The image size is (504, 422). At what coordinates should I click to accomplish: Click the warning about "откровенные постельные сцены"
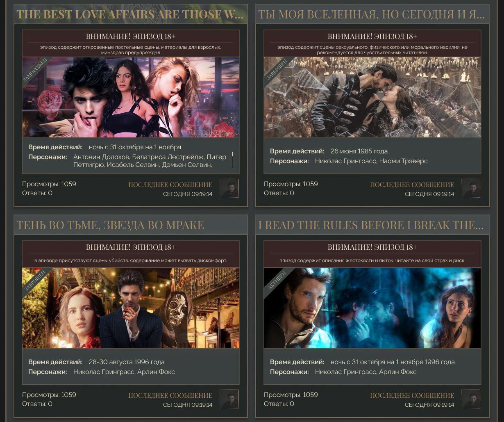(131, 50)
